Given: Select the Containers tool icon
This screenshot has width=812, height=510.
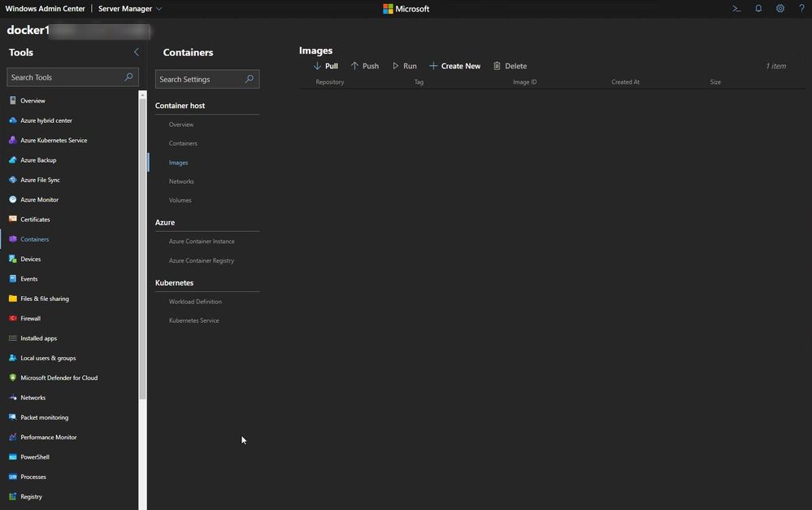Looking at the screenshot, I should 13,239.
